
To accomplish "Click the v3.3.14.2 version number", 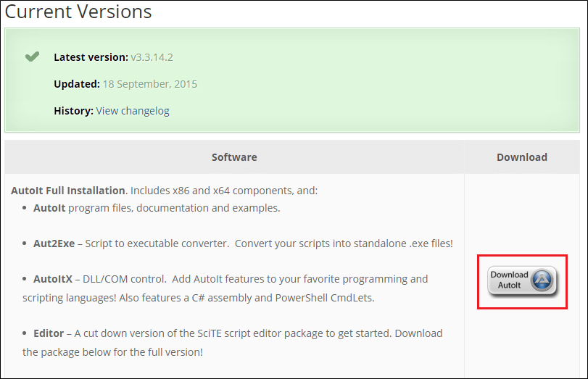I will (x=152, y=57).
